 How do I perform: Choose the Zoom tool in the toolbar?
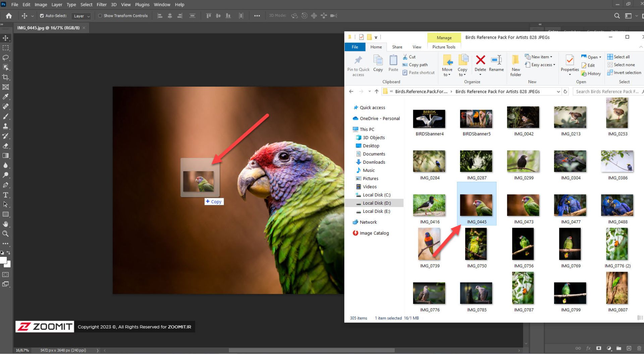coord(6,234)
